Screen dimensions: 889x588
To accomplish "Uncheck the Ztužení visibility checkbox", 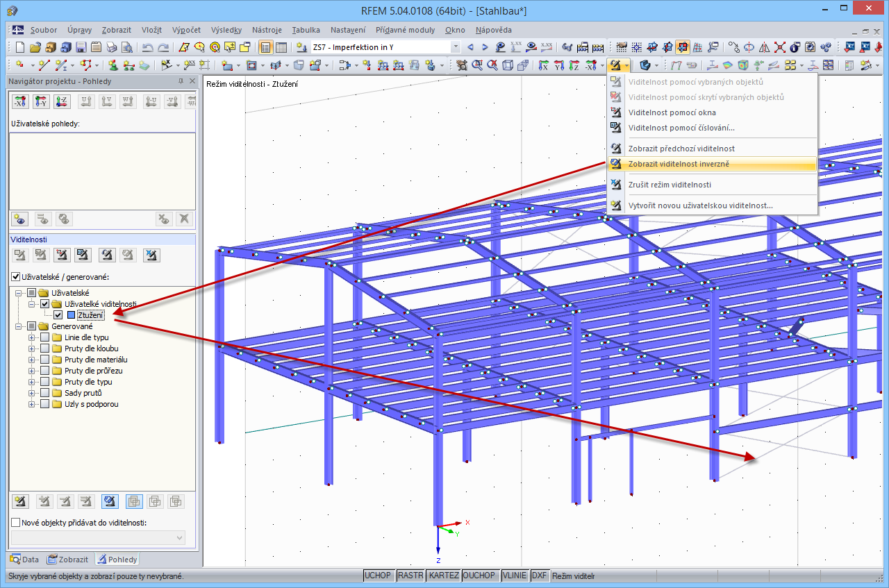I will click(58, 315).
